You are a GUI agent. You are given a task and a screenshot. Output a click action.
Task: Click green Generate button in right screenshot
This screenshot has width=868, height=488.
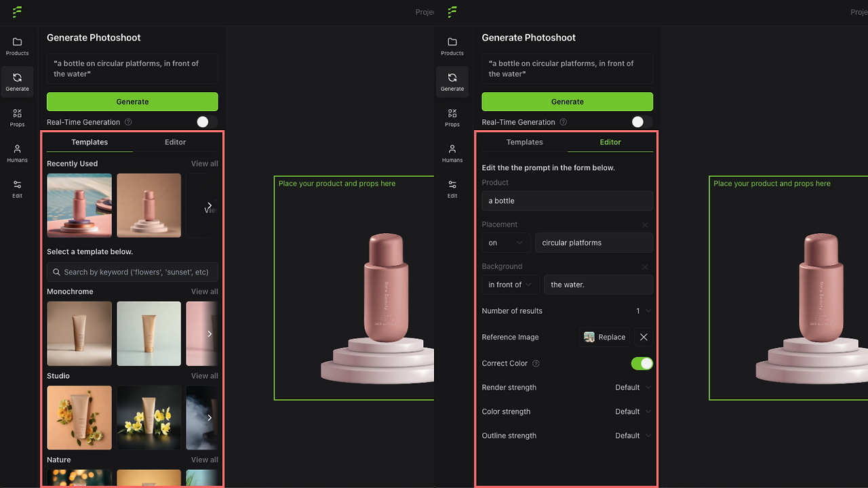(568, 102)
